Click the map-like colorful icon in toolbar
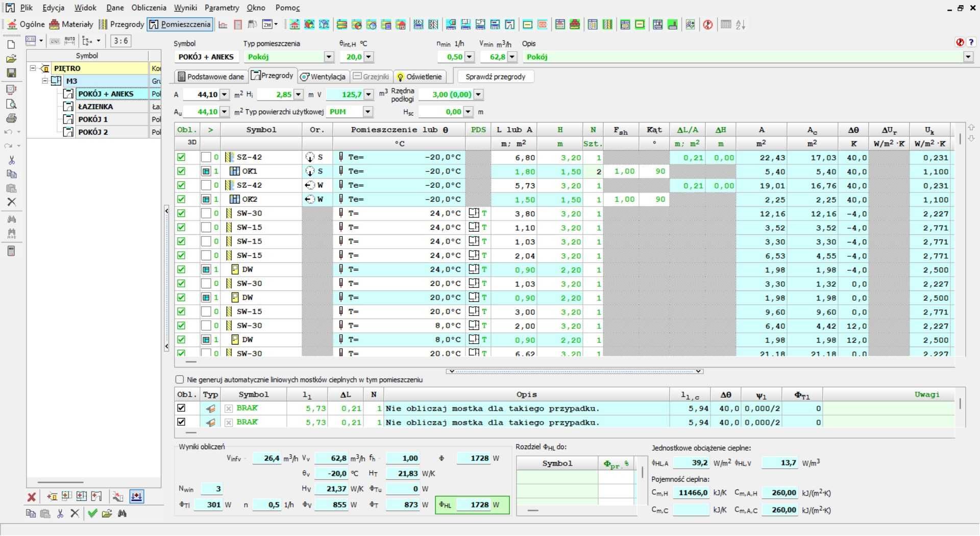980x536 pixels. coord(690,25)
